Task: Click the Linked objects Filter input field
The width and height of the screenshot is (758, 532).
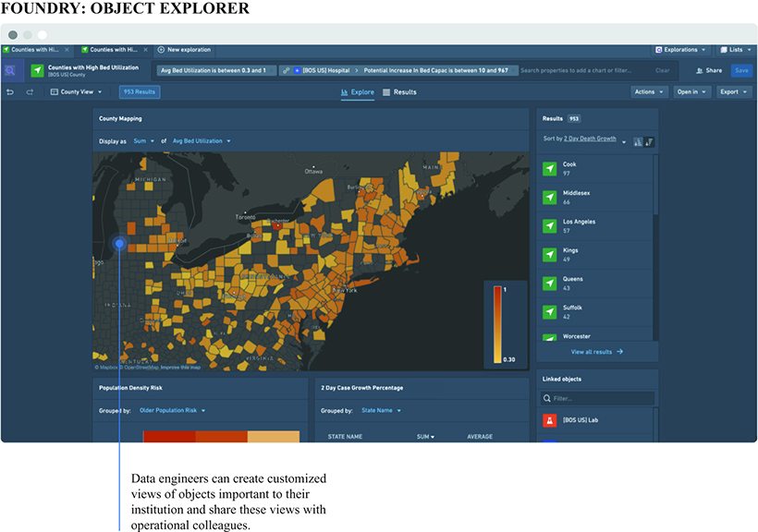Action: point(597,399)
